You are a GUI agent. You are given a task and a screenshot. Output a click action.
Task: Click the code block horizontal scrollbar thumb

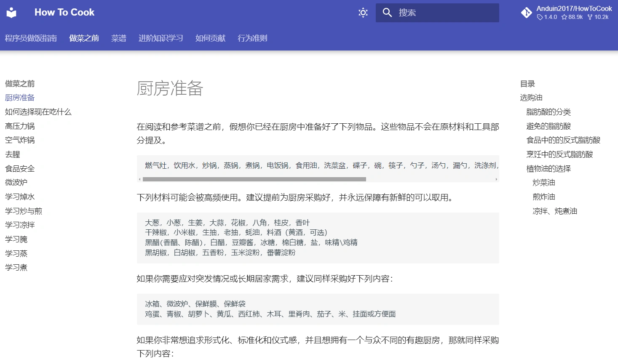tap(254, 179)
